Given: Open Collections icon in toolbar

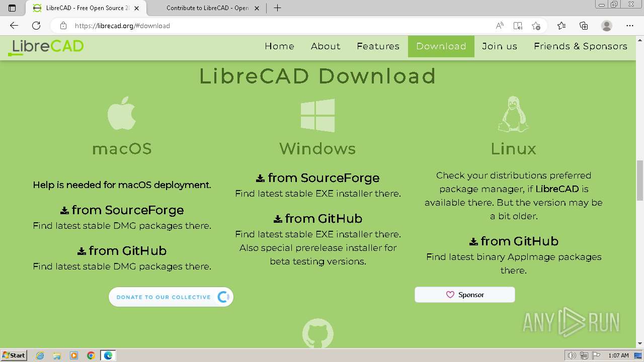Looking at the screenshot, I should [584, 26].
